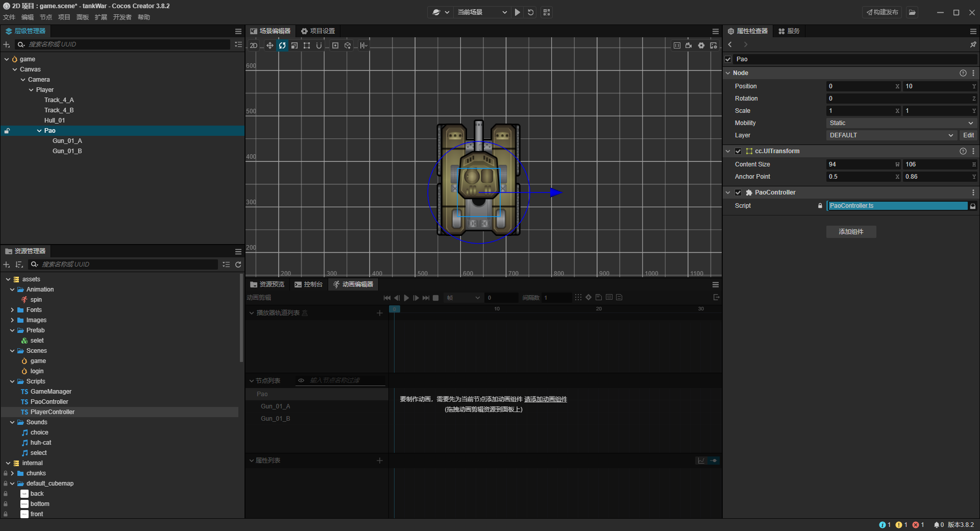Choose the Rect transform tool

coord(307,45)
